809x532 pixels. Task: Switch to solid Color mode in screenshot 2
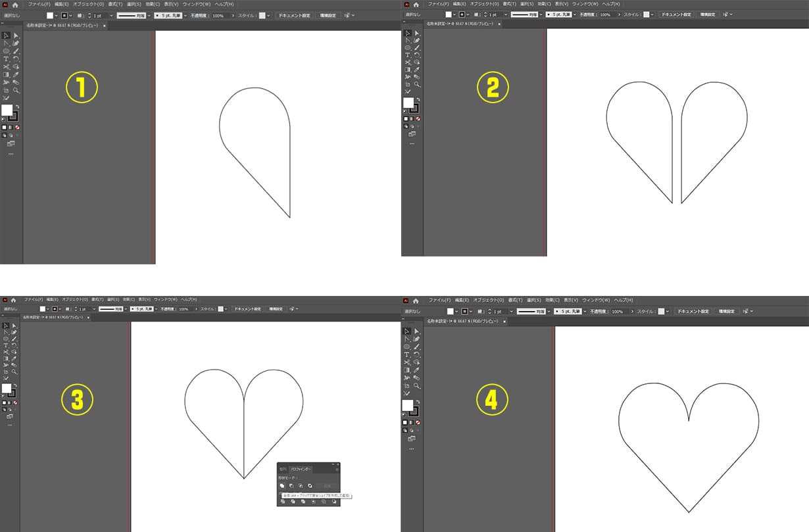(x=406, y=118)
